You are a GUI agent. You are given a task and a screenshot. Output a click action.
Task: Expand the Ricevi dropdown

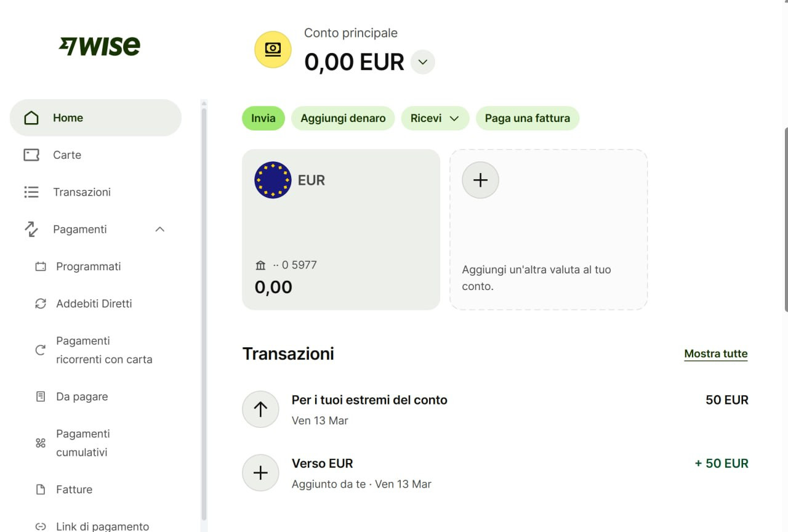(435, 118)
